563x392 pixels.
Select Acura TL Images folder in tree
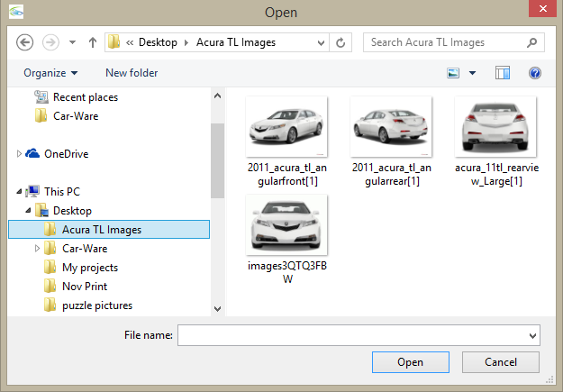(109, 230)
